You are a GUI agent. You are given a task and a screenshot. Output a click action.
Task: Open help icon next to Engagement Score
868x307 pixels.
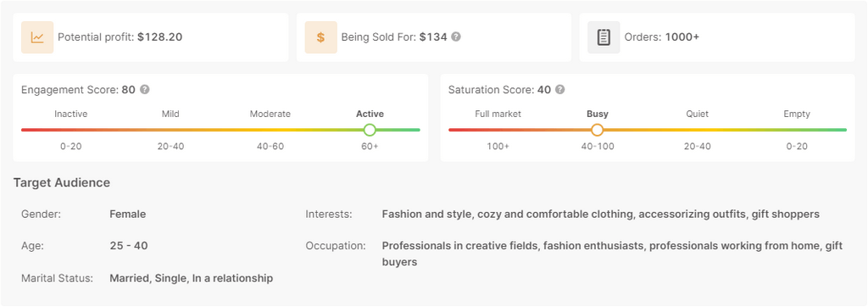click(x=144, y=89)
